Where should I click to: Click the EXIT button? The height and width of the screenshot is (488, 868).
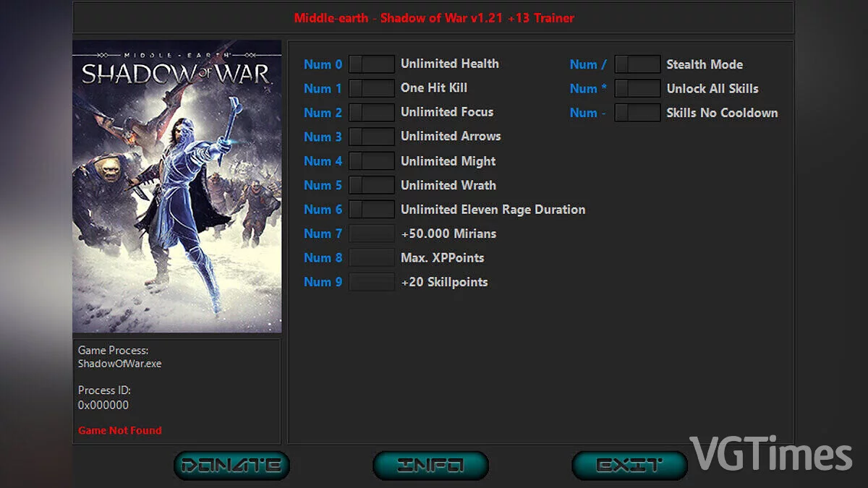coord(629,466)
